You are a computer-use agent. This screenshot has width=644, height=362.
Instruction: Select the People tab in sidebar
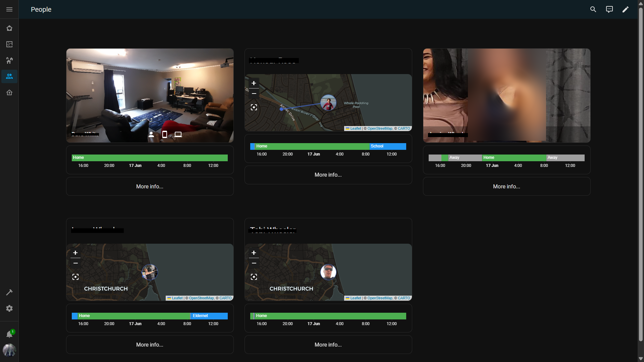click(x=9, y=76)
